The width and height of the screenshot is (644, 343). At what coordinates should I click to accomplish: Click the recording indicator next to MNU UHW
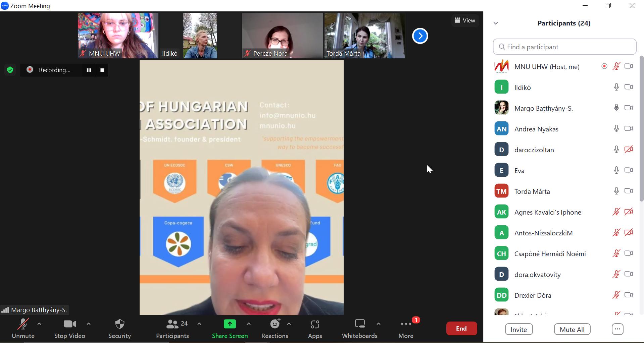[604, 66]
